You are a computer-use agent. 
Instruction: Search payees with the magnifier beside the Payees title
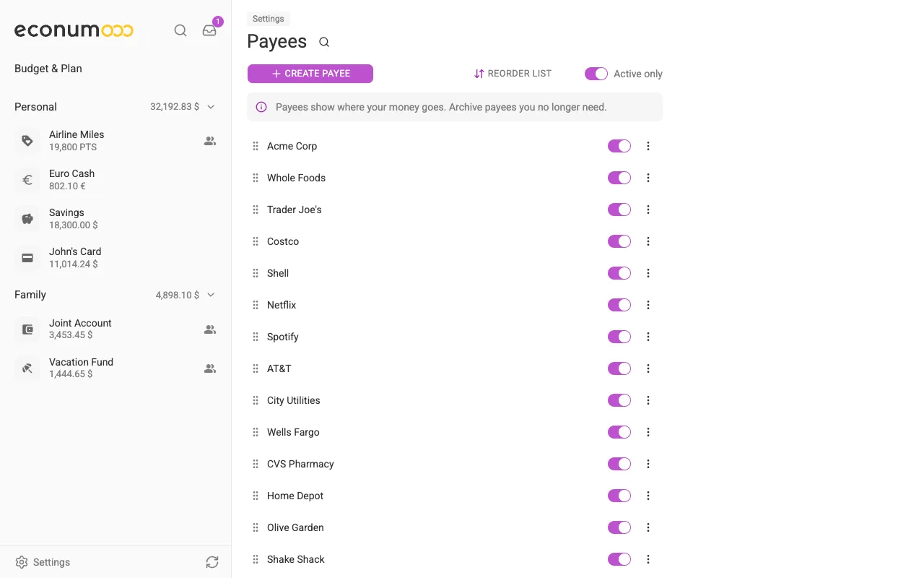324,42
